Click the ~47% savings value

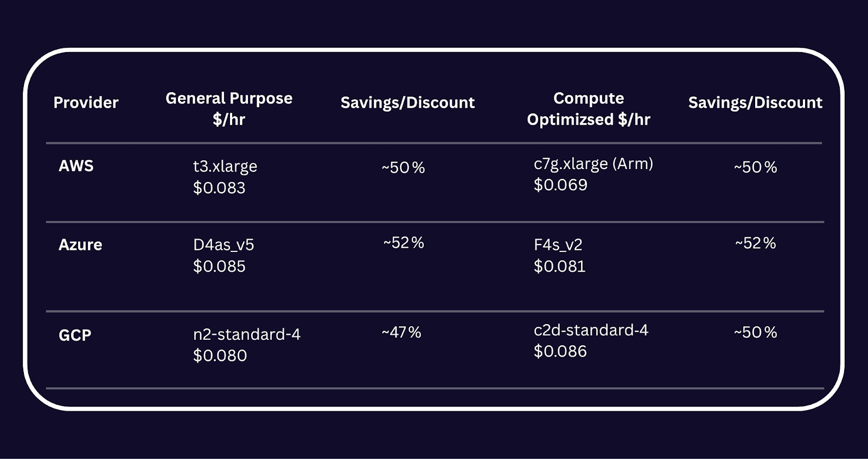coord(401,332)
